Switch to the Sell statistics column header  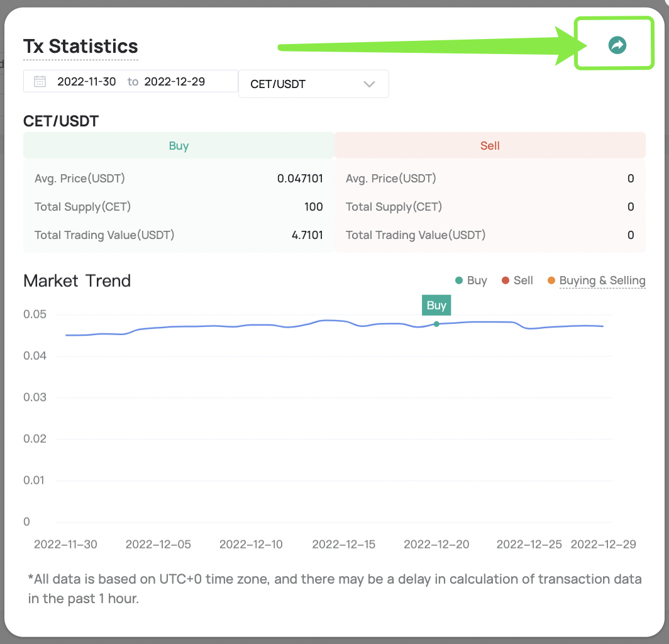coord(490,145)
